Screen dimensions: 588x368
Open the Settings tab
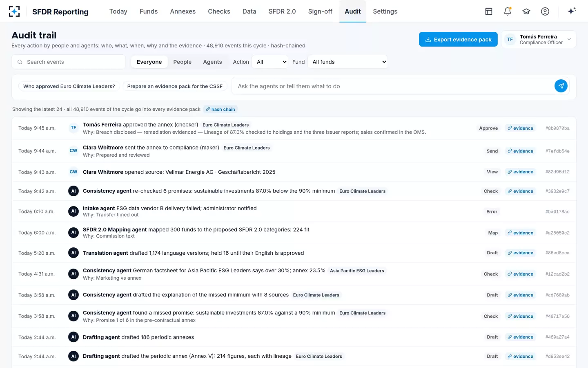click(385, 11)
